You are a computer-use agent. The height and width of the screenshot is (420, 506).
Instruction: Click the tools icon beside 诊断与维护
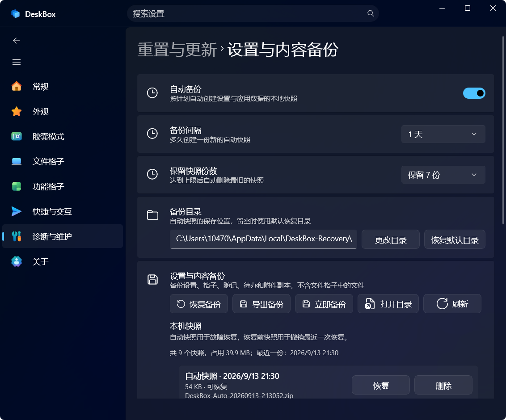coord(17,236)
